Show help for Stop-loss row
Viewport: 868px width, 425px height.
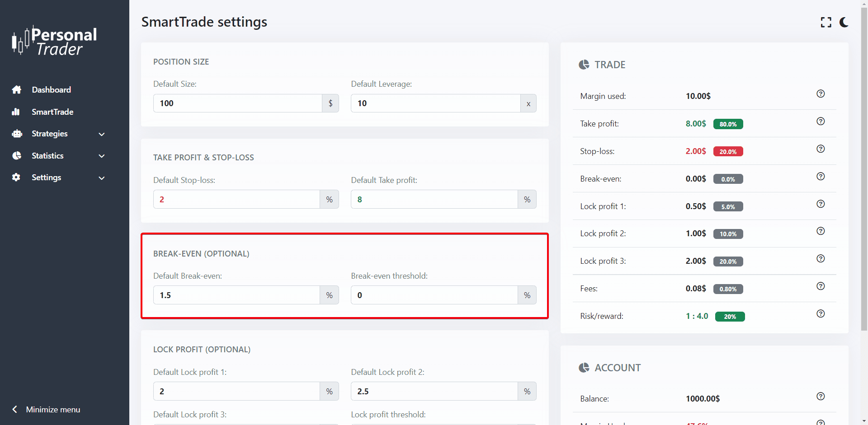click(821, 149)
